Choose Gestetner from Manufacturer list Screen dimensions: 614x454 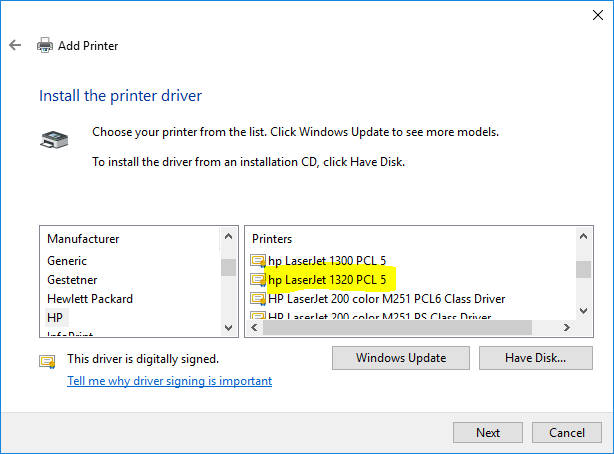click(x=72, y=280)
